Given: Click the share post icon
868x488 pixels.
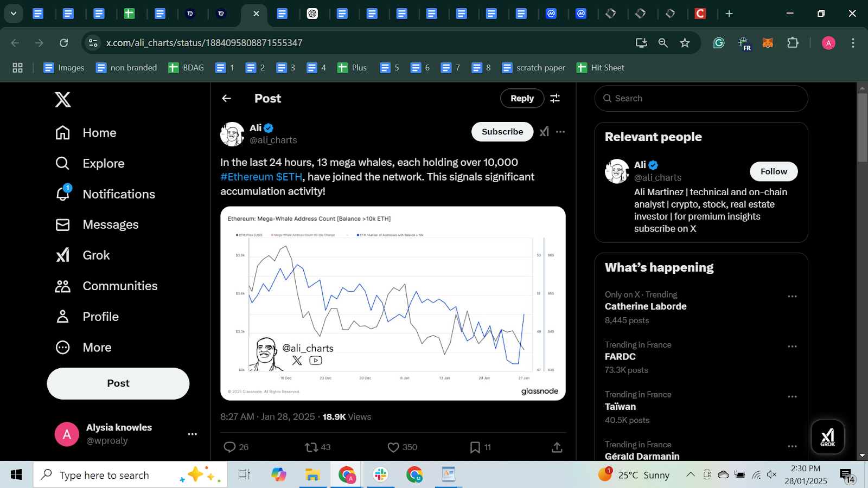Looking at the screenshot, I should coord(557,447).
